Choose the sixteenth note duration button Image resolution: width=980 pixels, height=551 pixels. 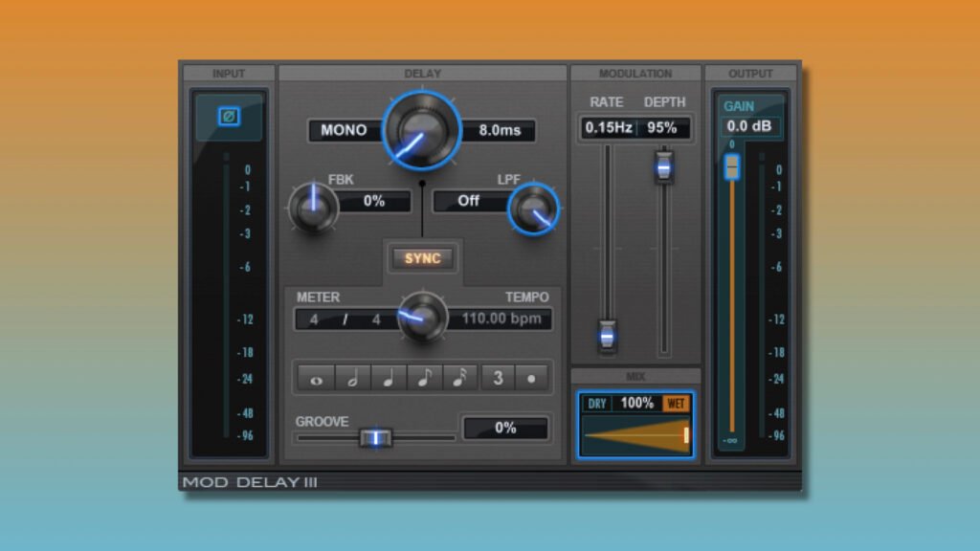(460, 378)
